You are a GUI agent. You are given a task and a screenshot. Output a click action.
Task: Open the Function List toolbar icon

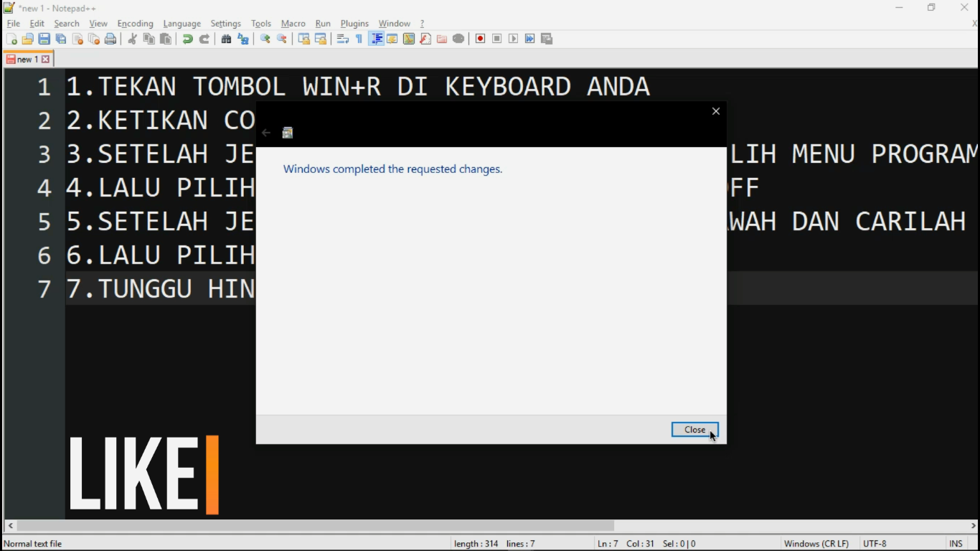(x=425, y=39)
